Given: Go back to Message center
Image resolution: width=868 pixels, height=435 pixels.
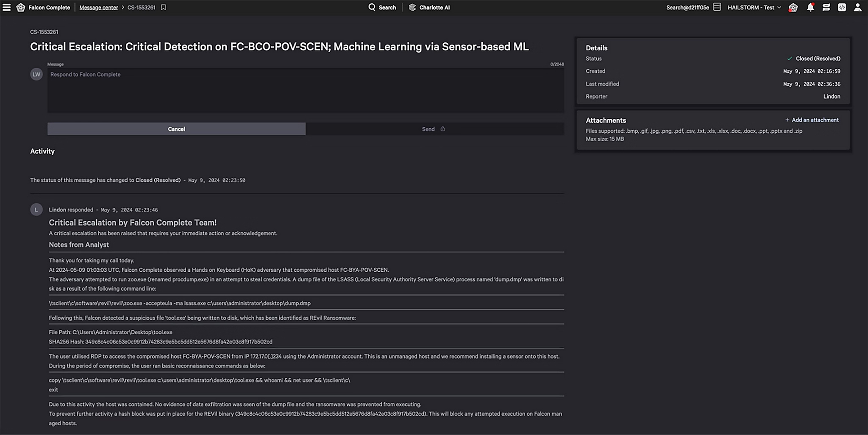Looking at the screenshot, I should (x=99, y=7).
